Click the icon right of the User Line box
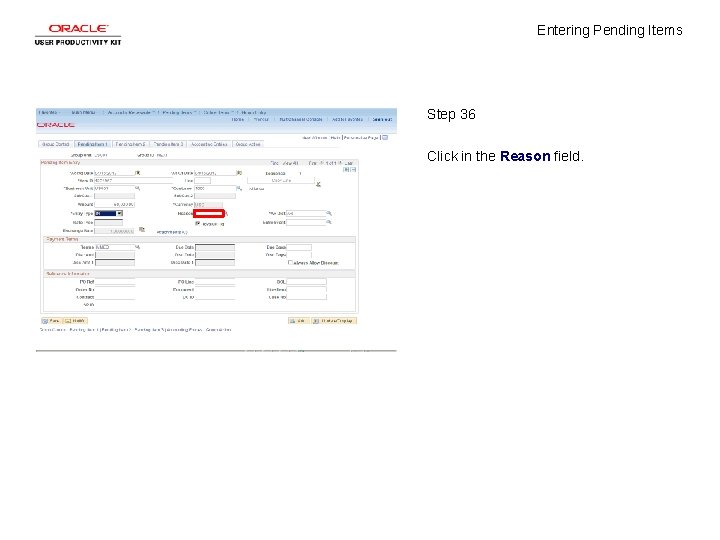This screenshot has height=540, width=720. tap(318, 184)
